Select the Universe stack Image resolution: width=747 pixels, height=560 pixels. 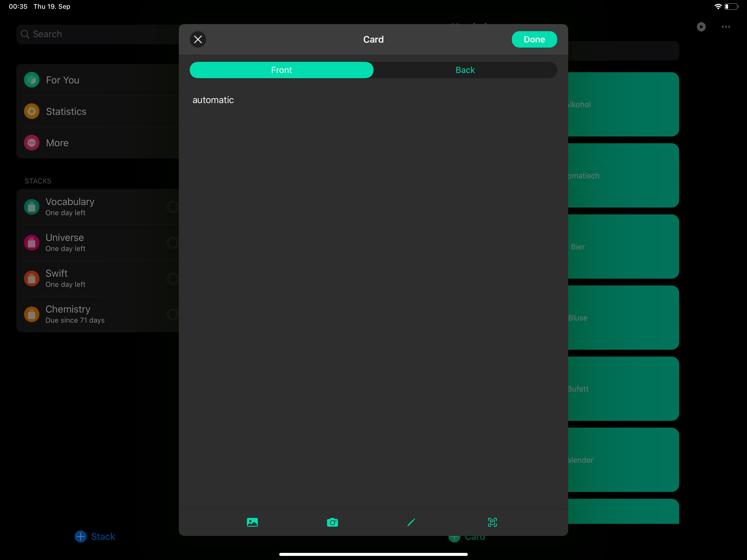65,242
